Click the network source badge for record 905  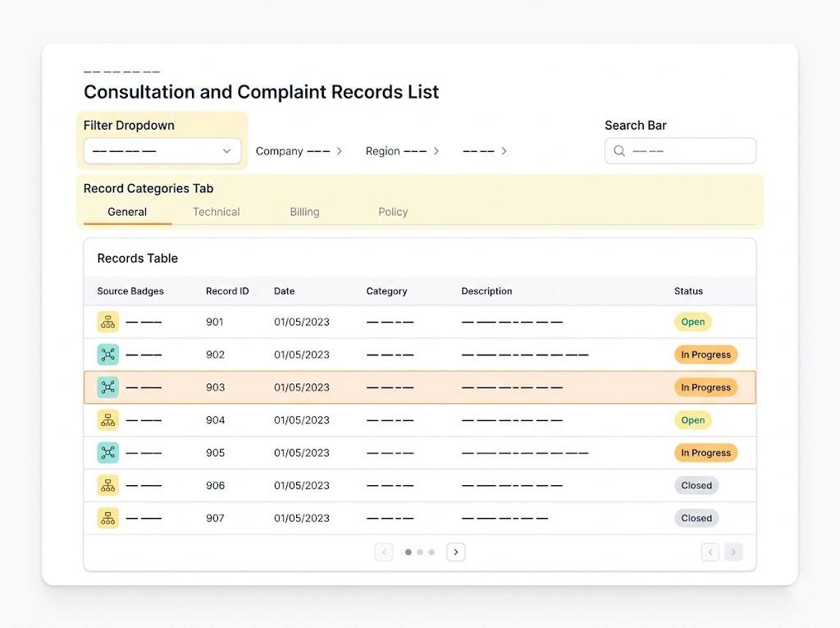pyautogui.click(x=107, y=452)
